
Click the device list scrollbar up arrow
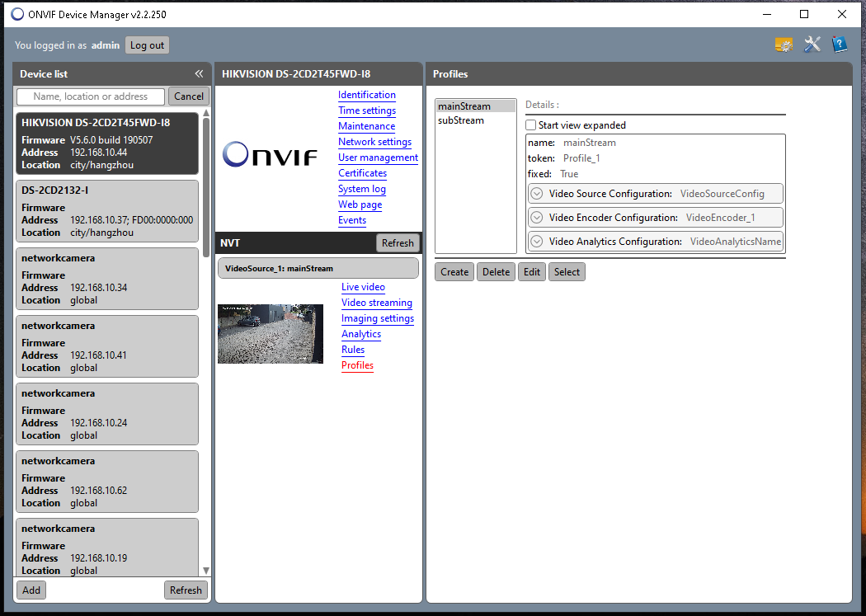206,113
